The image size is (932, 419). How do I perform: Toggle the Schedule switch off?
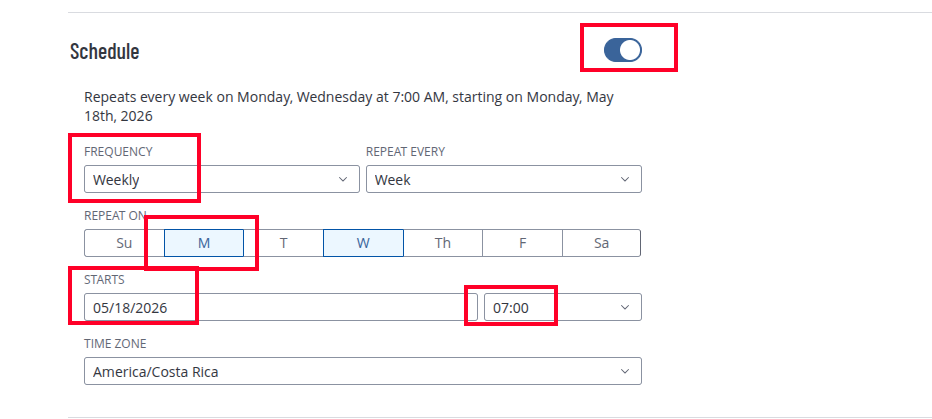[x=622, y=50]
